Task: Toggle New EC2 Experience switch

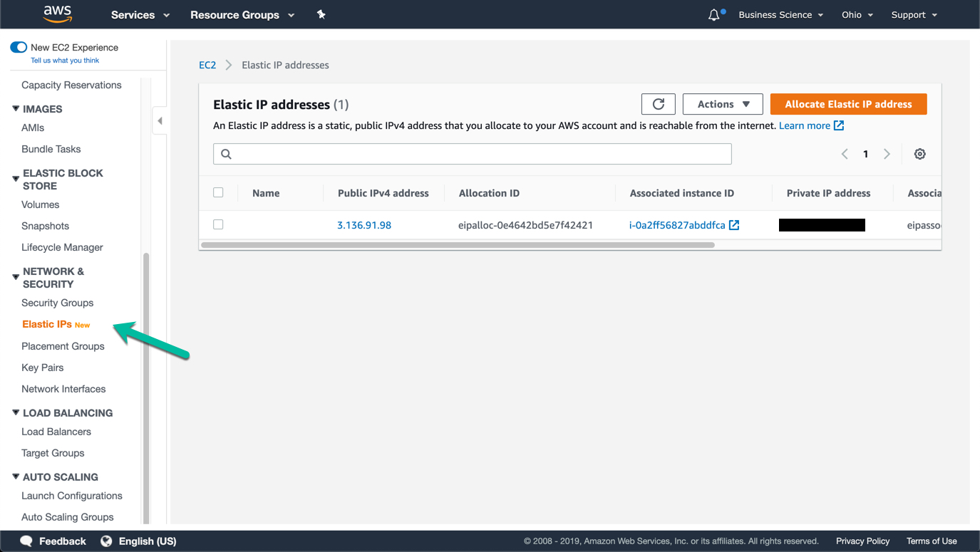Action: pyautogui.click(x=19, y=47)
